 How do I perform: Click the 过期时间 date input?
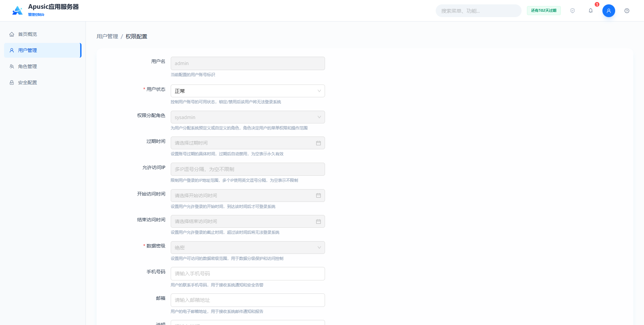(248, 143)
